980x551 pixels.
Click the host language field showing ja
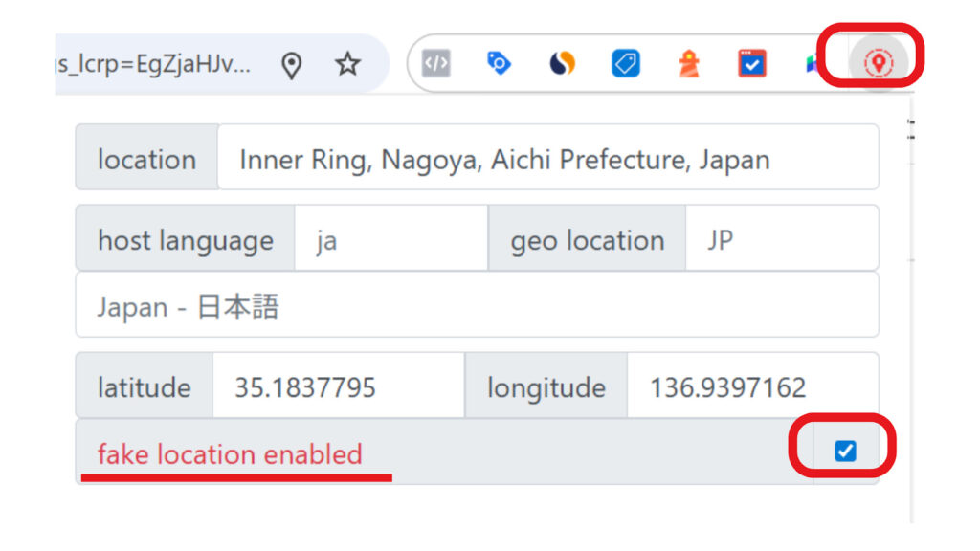point(390,239)
